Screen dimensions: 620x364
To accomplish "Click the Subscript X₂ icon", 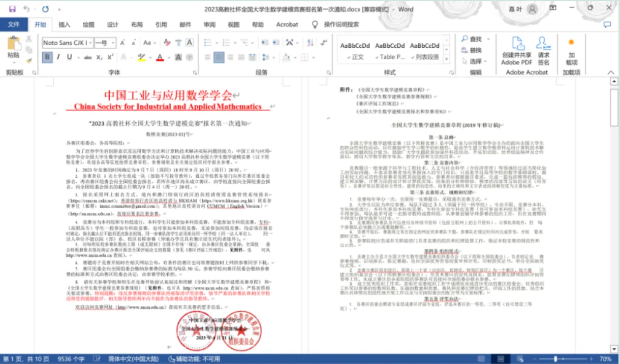I will 99,57.
